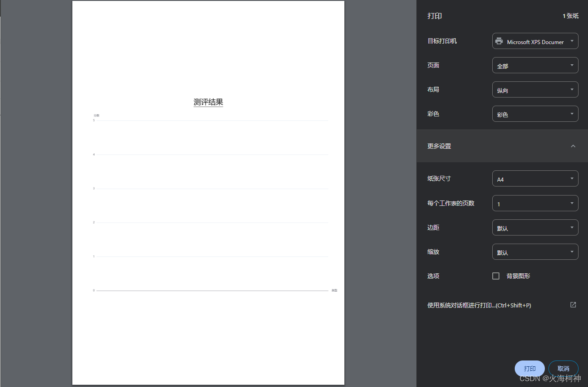Click the 选项 label
The height and width of the screenshot is (387, 588).
pos(433,276)
